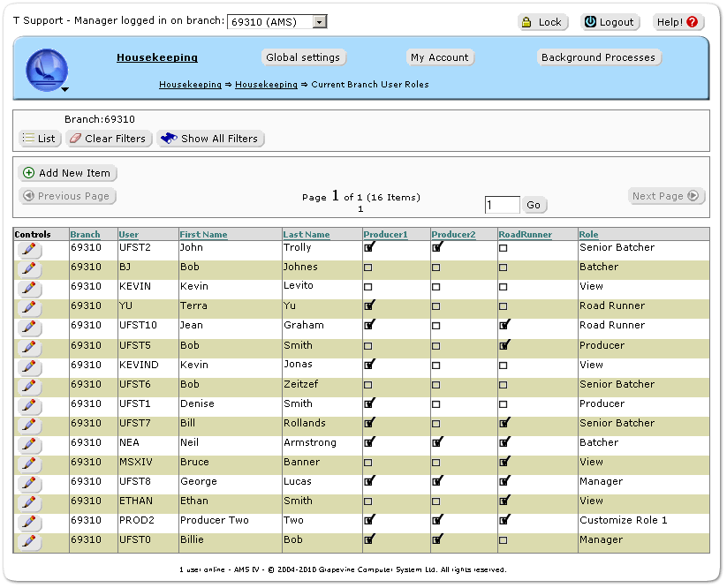
Task: Open the branch selector dropdown 69310 (AMS)
Action: click(x=277, y=22)
